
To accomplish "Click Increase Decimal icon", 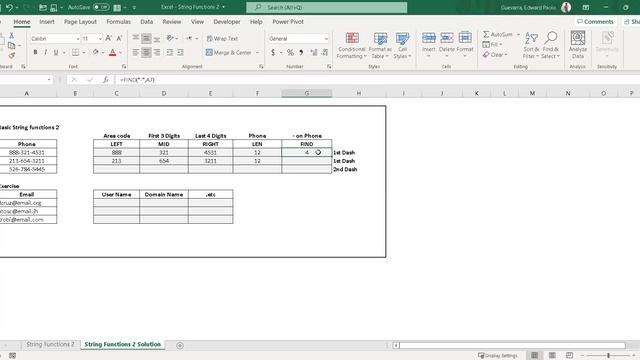I will (313, 52).
